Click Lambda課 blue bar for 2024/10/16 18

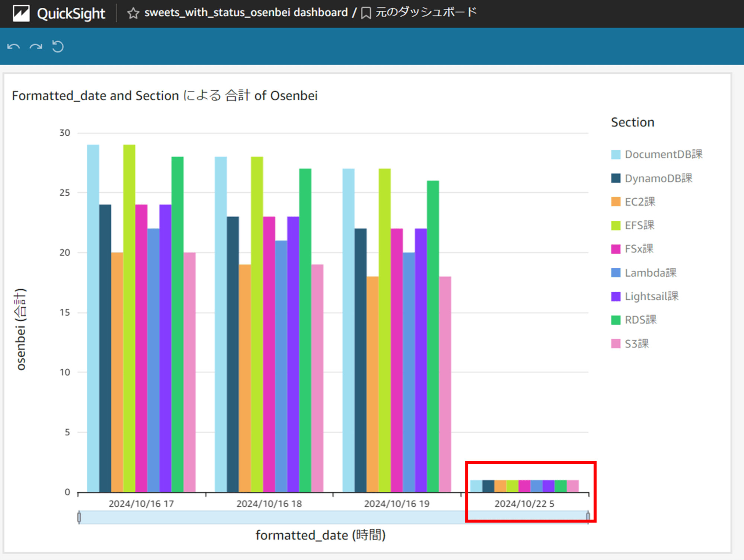click(x=281, y=366)
